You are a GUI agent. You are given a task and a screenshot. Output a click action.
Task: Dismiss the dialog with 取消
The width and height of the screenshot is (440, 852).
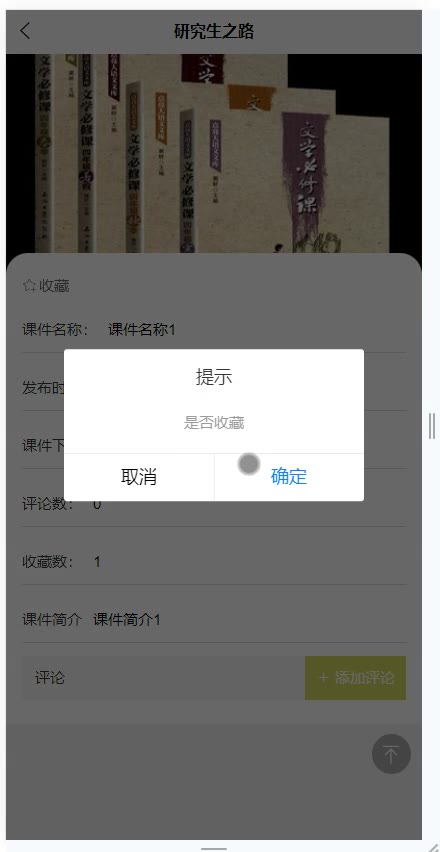click(139, 477)
